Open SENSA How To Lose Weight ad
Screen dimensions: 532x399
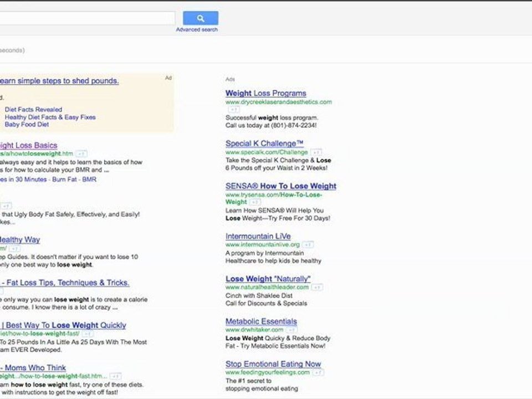click(x=280, y=186)
